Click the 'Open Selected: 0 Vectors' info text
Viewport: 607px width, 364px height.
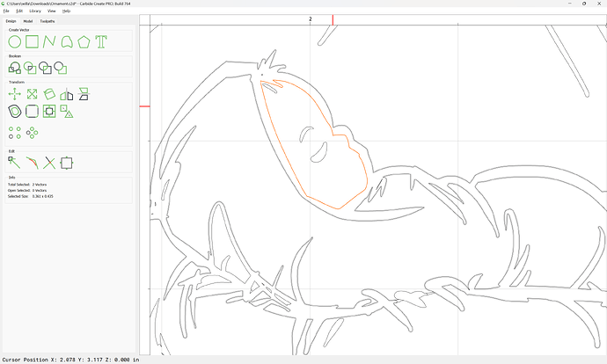pos(27,190)
